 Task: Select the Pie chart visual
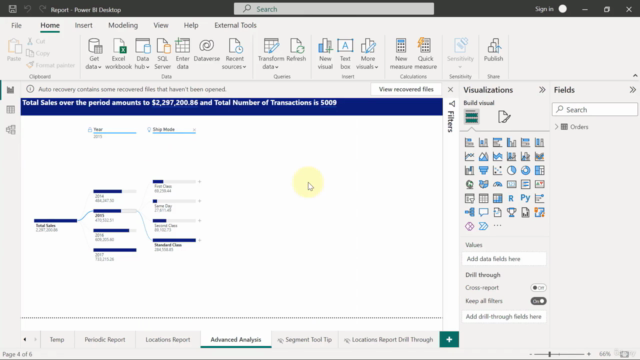[511, 170]
